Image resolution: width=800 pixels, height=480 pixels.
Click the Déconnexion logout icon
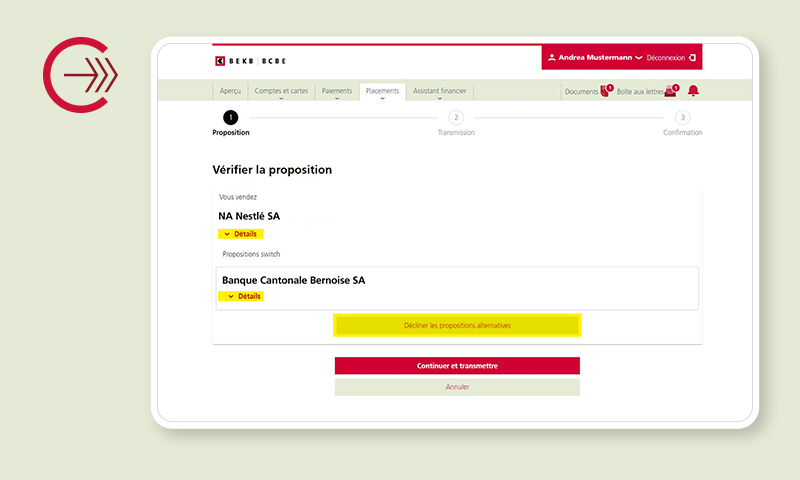pyautogui.click(x=692, y=58)
